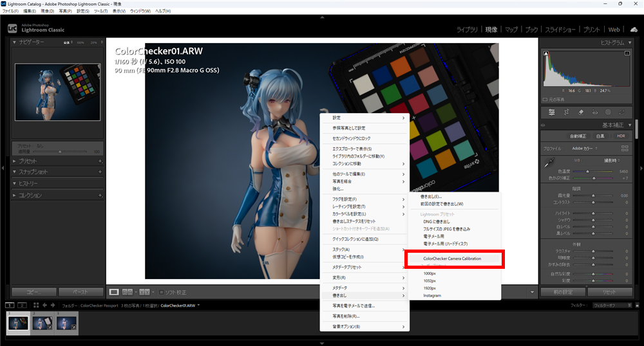The height and width of the screenshot is (346, 644).
Task: Choose 前回の設定で書き出し(W)
Action: 442,204
